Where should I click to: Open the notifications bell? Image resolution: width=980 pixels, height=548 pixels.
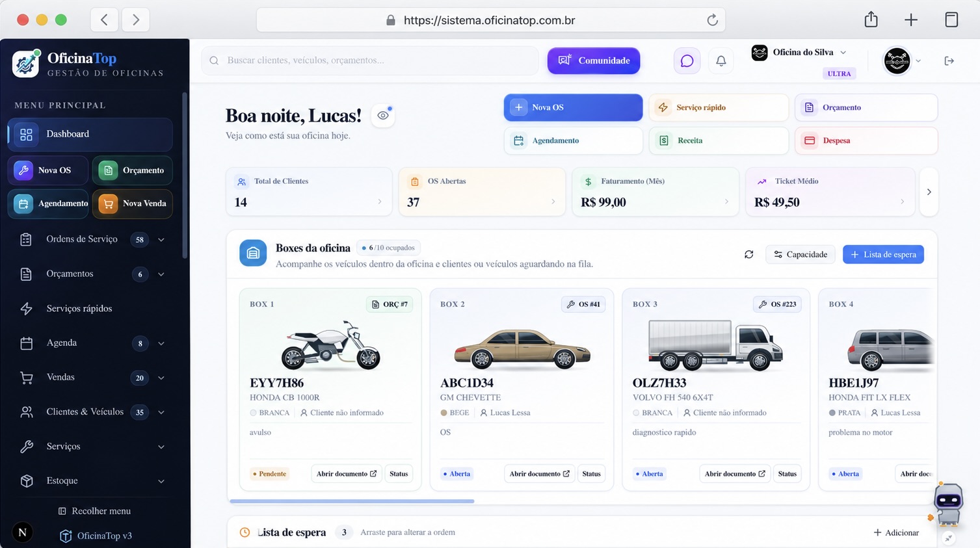[x=721, y=61]
